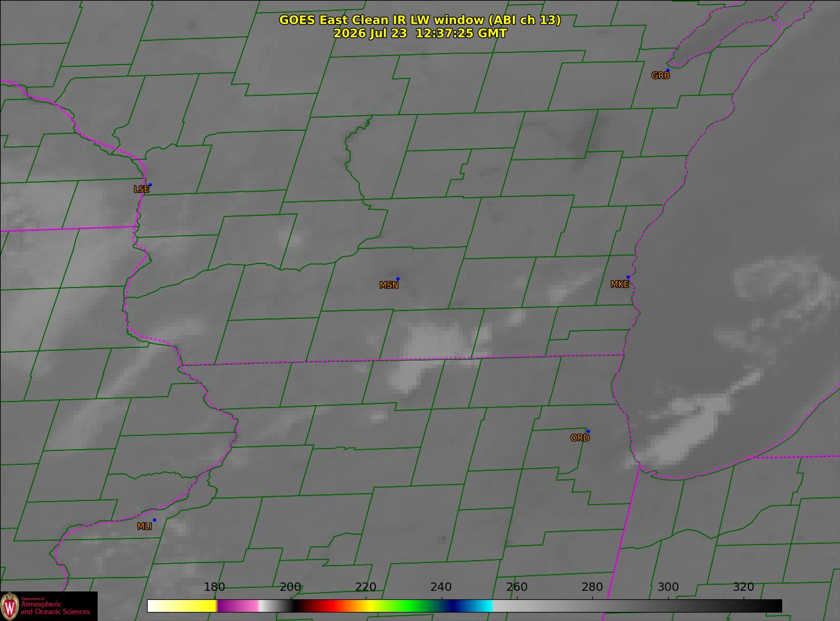Select the GRB station label
Viewport: 840px width, 621px height.
(x=660, y=76)
